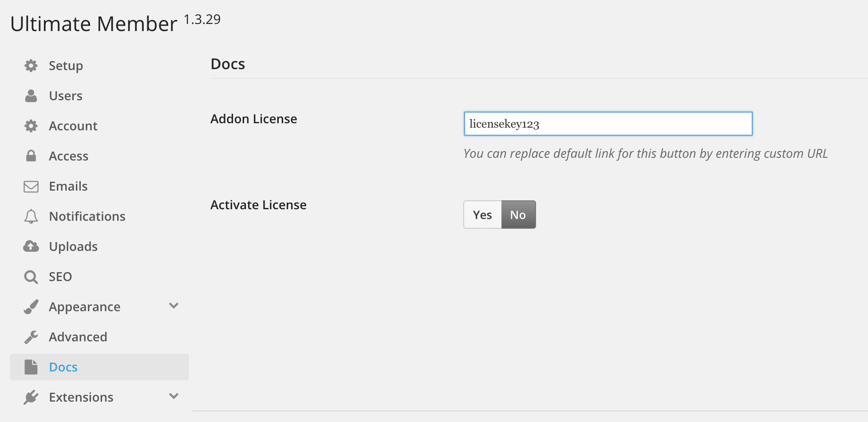The image size is (868, 422).
Task: Focus the Addon License input field
Action: (x=608, y=124)
